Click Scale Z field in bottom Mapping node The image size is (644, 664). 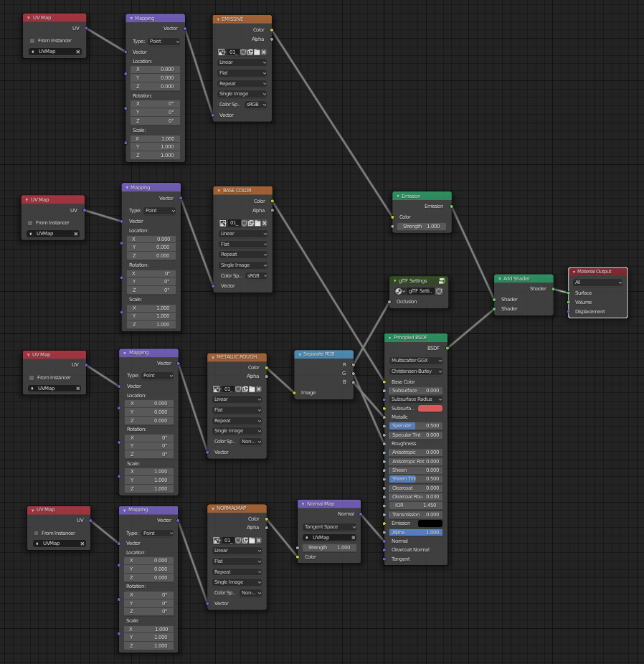[149, 646]
